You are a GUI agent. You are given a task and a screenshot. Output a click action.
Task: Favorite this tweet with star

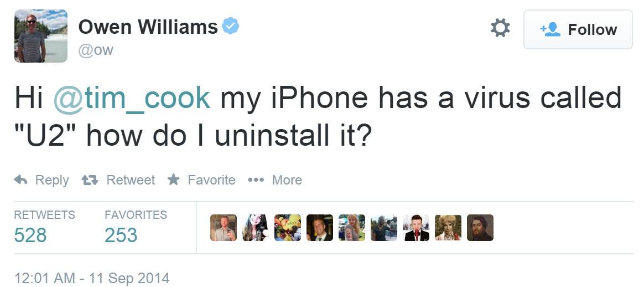point(201,180)
